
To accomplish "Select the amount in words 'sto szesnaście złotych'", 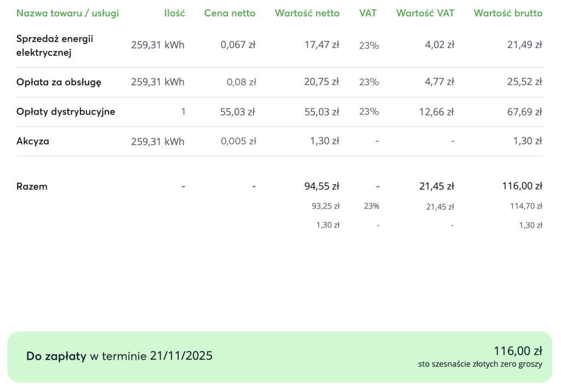I will point(480,364).
